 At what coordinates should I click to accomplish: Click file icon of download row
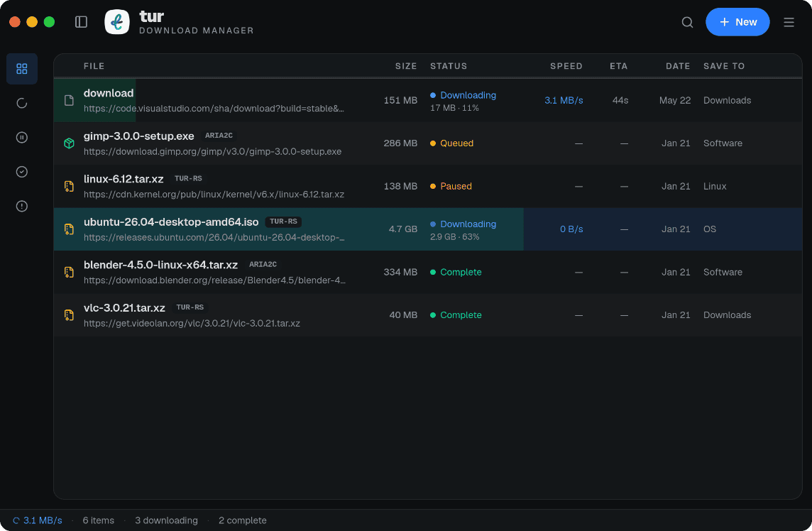(x=69, y=101)
